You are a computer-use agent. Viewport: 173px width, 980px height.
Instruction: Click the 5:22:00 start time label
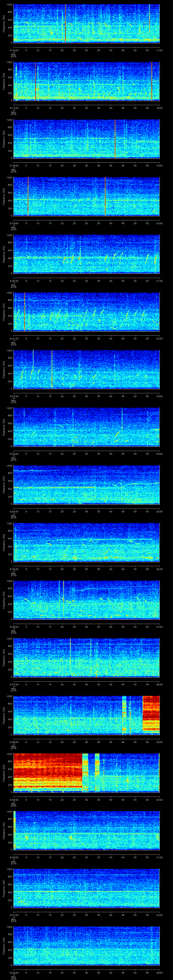(14, 396)
